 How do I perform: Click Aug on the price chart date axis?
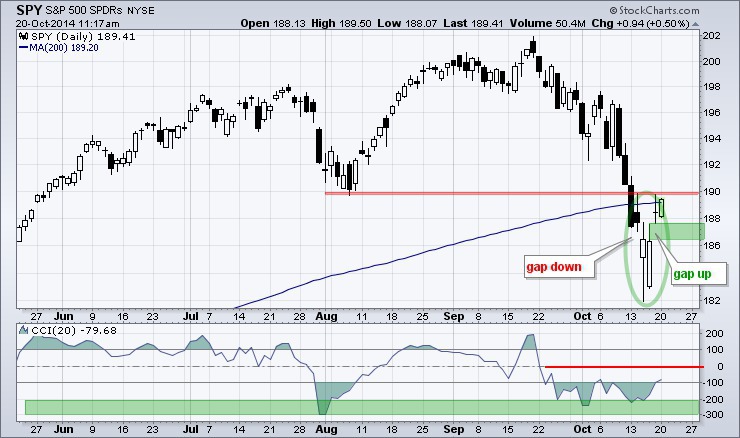[326, 316]
